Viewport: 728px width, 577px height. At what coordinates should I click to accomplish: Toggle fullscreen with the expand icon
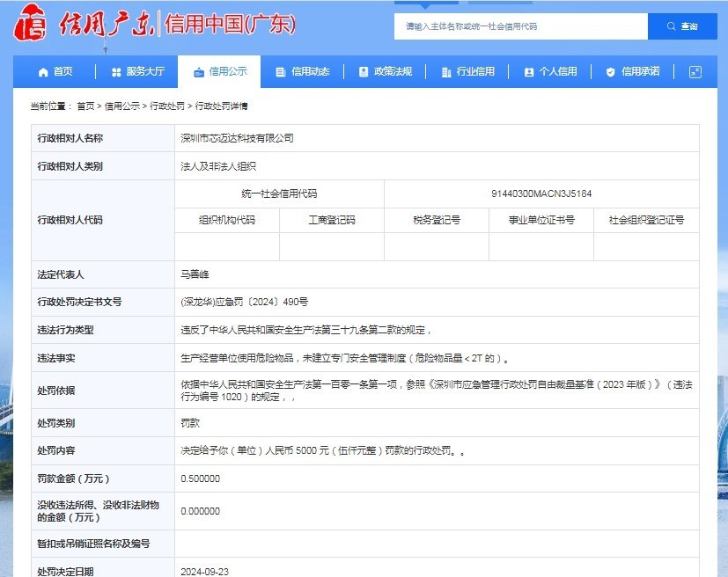(695, 72)
